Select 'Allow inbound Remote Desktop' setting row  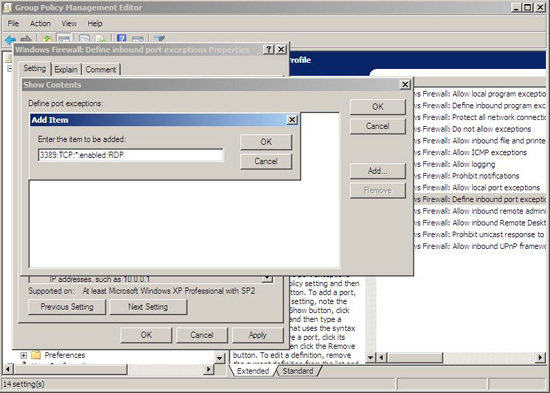480,223
